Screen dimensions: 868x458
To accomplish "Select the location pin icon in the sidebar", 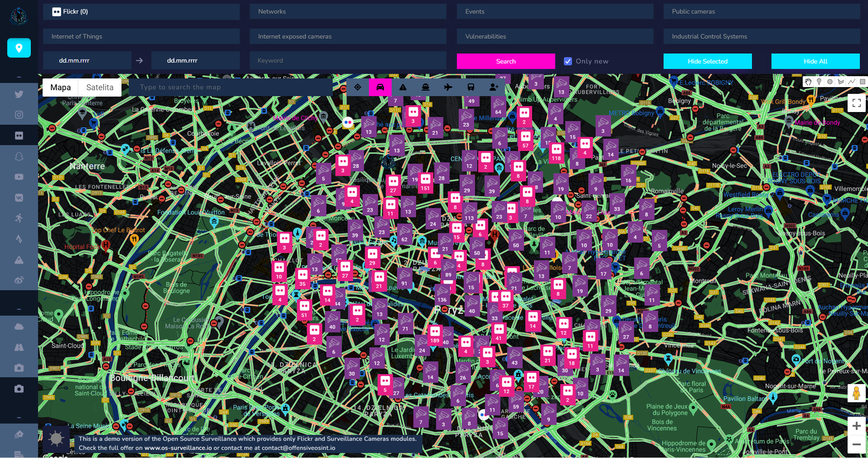I will [19, 48].
